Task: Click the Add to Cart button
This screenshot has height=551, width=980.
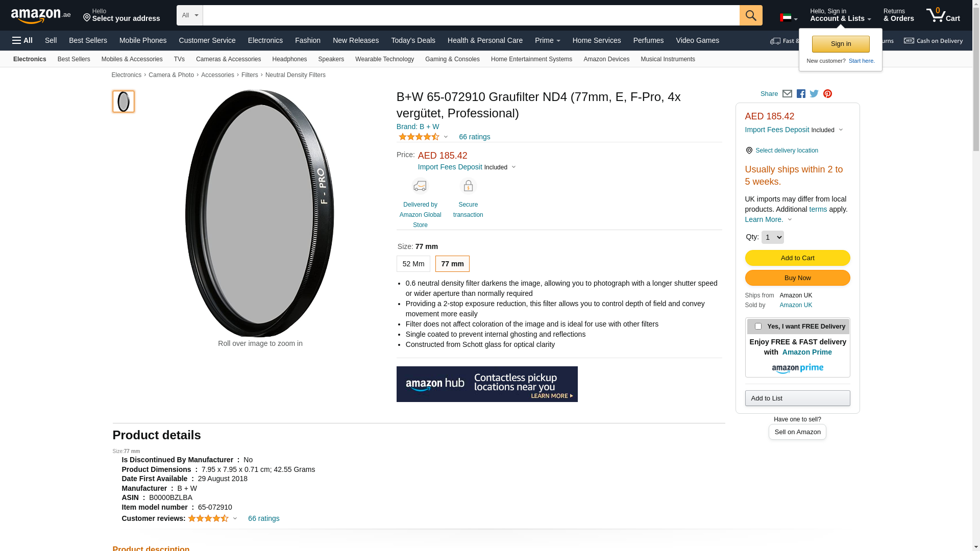Action: point(797,258)
